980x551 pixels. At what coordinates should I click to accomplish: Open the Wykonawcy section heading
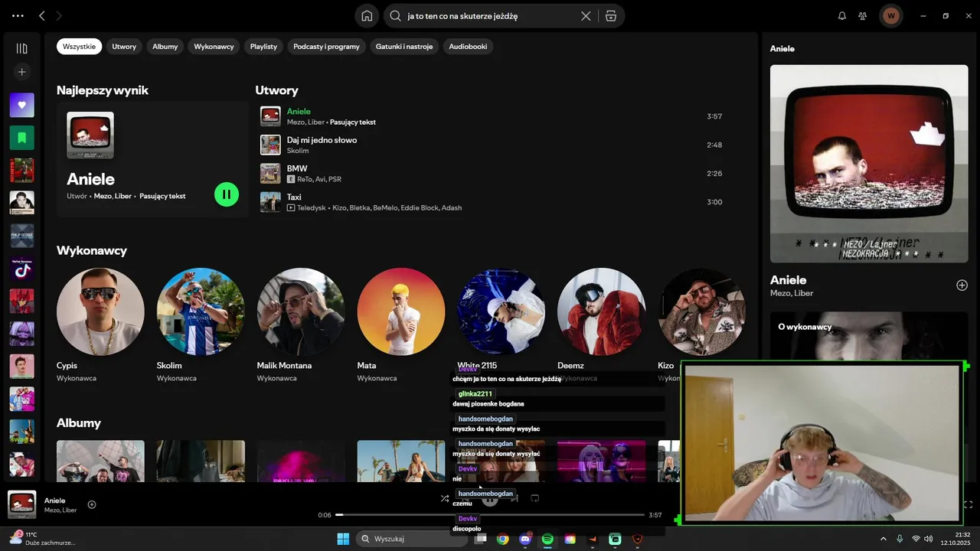pos(92,250)
